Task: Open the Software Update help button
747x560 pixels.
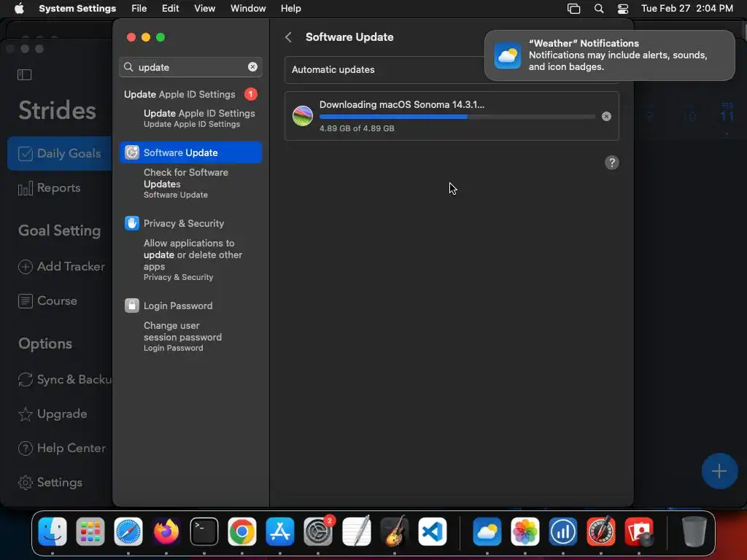Action: click(612, 163)
